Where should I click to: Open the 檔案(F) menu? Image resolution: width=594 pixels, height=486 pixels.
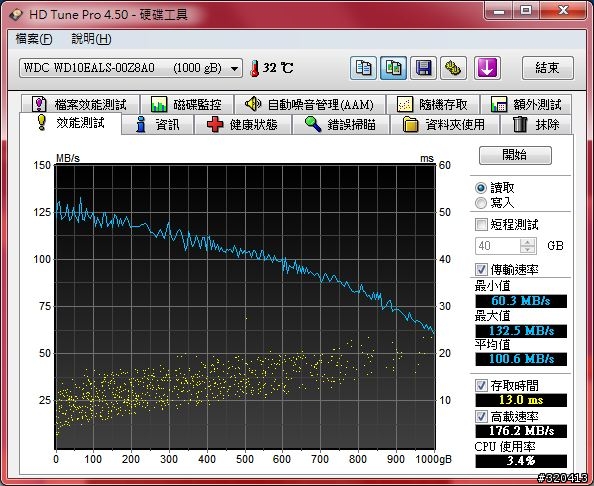tap(34, 39)
